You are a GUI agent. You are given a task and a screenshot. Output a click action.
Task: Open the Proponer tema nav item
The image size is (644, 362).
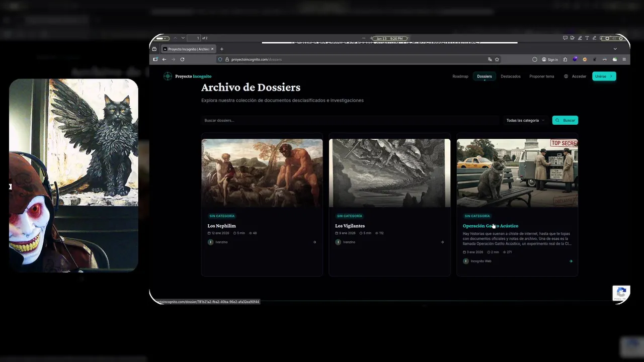coord(541,76)
